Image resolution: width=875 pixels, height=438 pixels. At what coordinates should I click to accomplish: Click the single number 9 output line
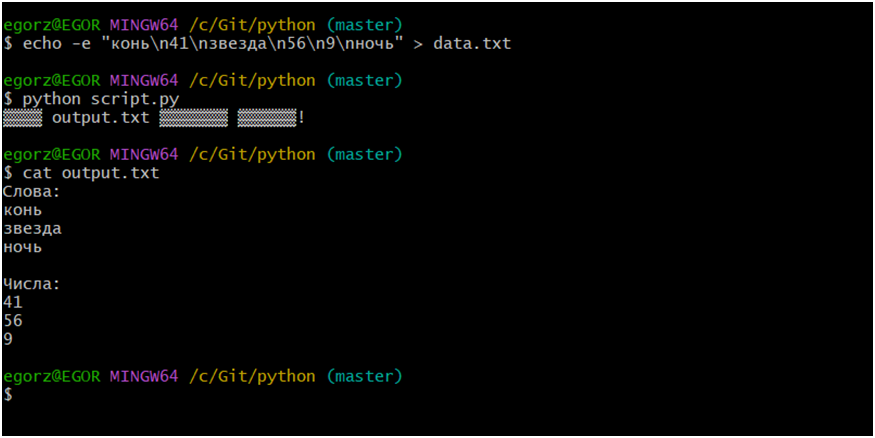click(x=8, y=339)
